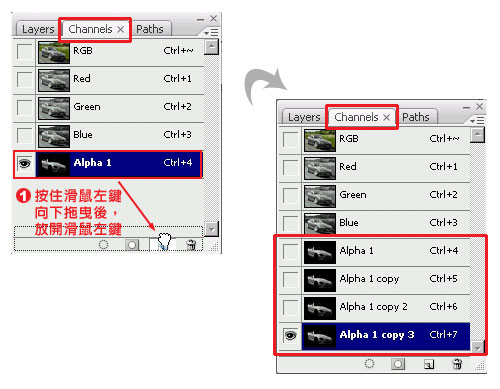
Task: Select Green channel name in left panel
Action: (x=87, y=107)
